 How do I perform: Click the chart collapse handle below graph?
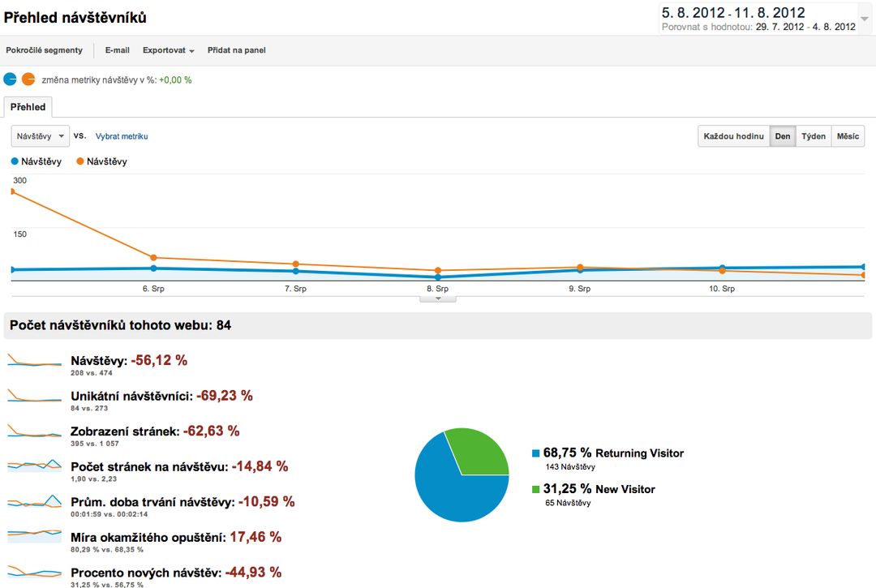click(437, 298)
